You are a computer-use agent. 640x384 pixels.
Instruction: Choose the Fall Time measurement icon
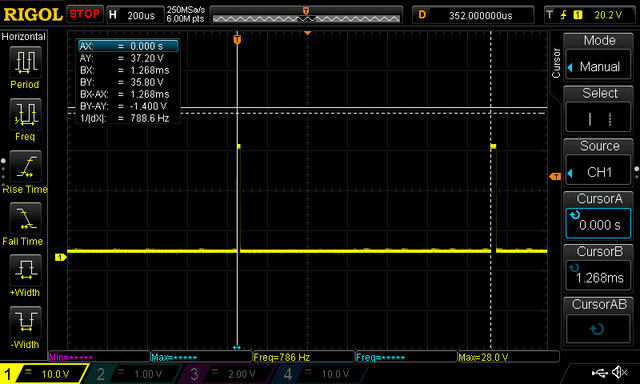click(25, 218)
